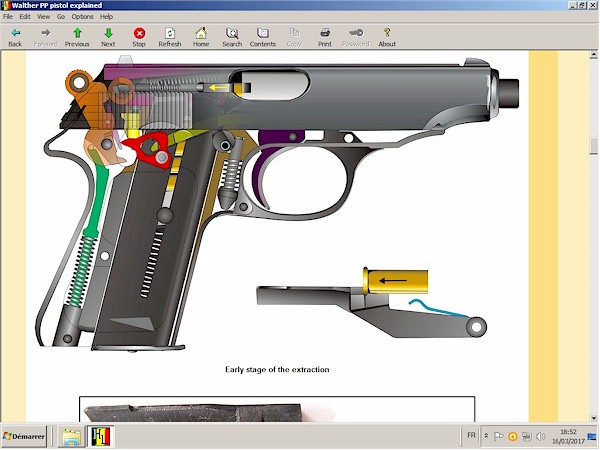This screenshot has width=600, height=450.
Task: Select the HL application taskbar button
Action: [101, 437]
